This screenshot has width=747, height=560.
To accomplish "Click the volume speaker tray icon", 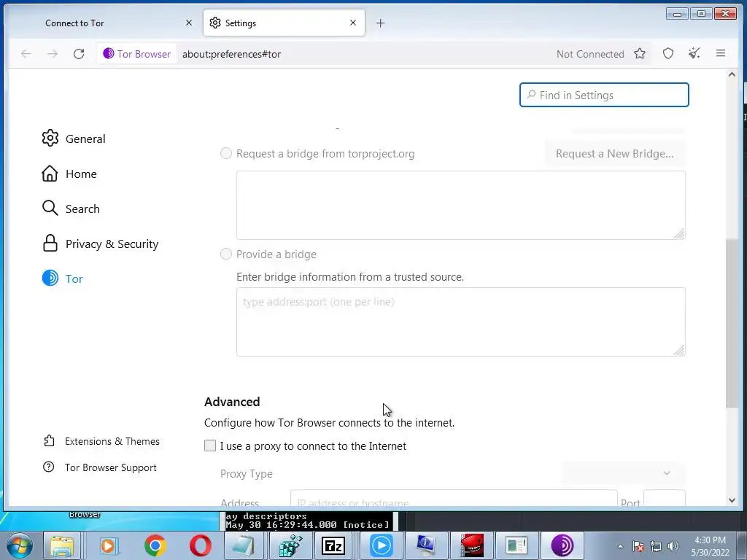I will click(x=673, y=546).
